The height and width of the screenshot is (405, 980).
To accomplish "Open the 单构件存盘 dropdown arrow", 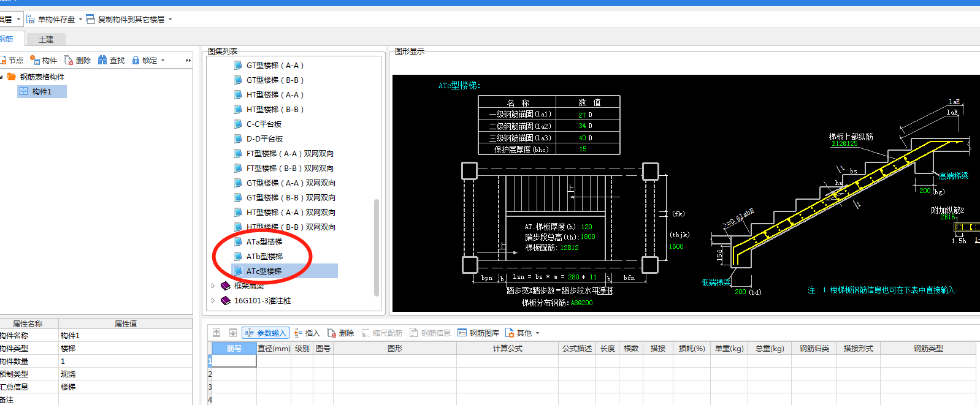I will 80,20.
